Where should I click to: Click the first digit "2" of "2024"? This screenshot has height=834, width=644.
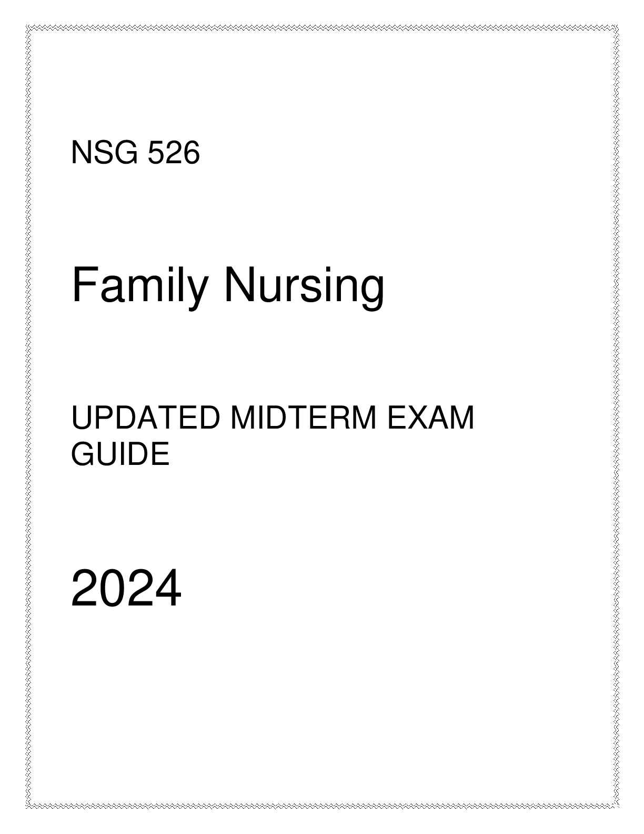coord(84,589)
